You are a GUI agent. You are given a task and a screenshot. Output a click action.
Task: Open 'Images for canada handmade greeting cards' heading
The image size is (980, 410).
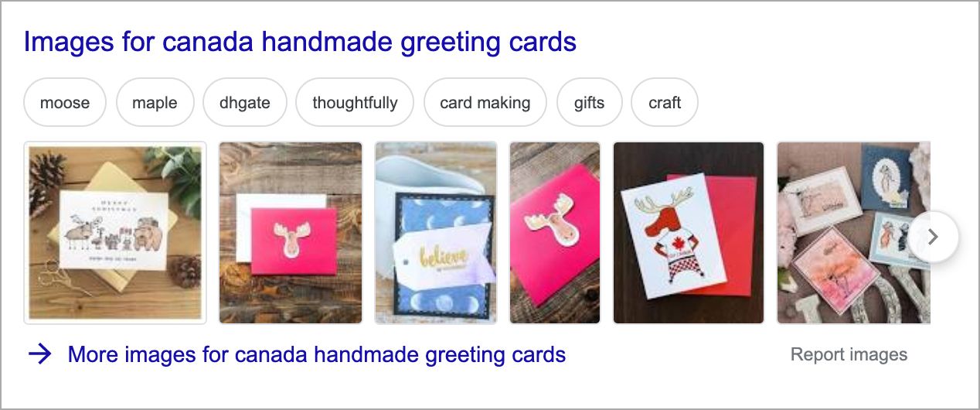[300, 42]
